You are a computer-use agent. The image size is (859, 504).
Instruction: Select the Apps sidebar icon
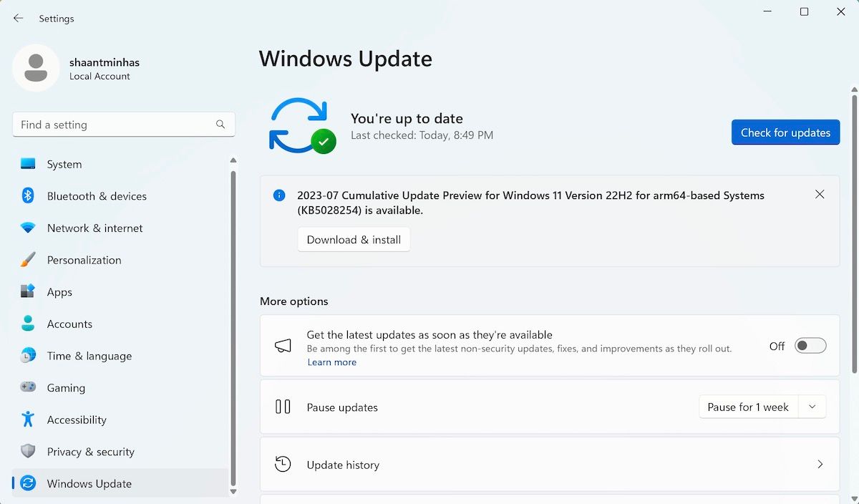coord(27,292)
